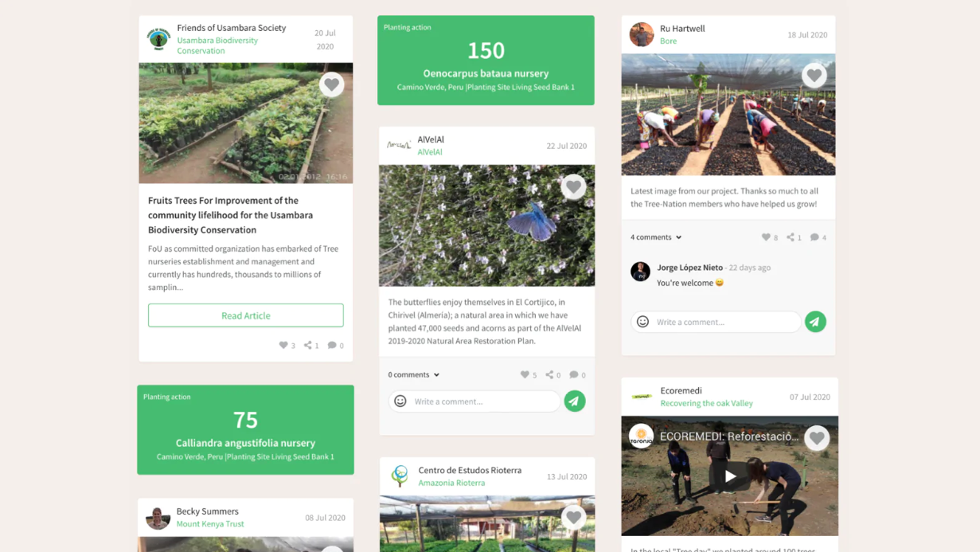Toggle heart on AlVelAl butterfly image
Image resolution: width=980 pixels, height=552 pixels.
[573, 186]
